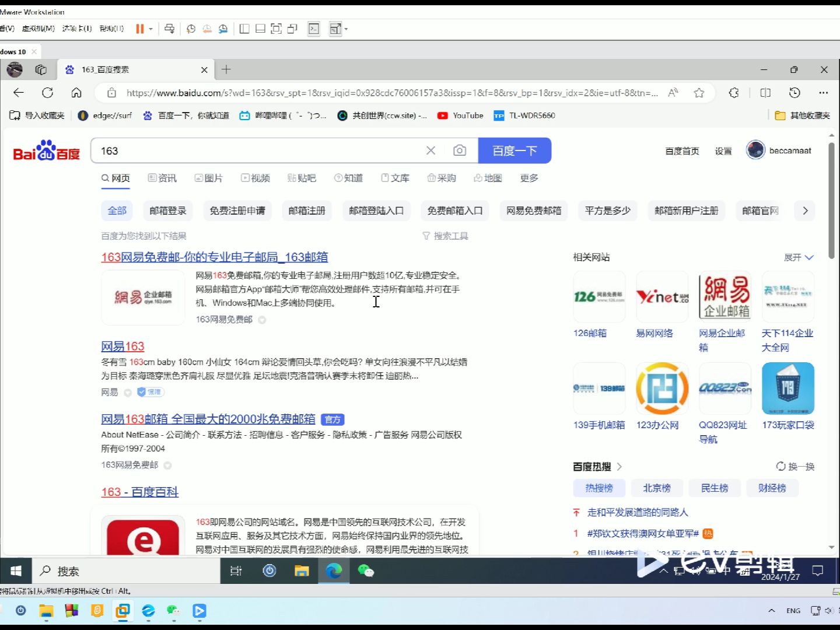Image resolution: width=840 pixels, height=630 pixels.
Task: Switch to the 视频 search tab
Action: 256,178
